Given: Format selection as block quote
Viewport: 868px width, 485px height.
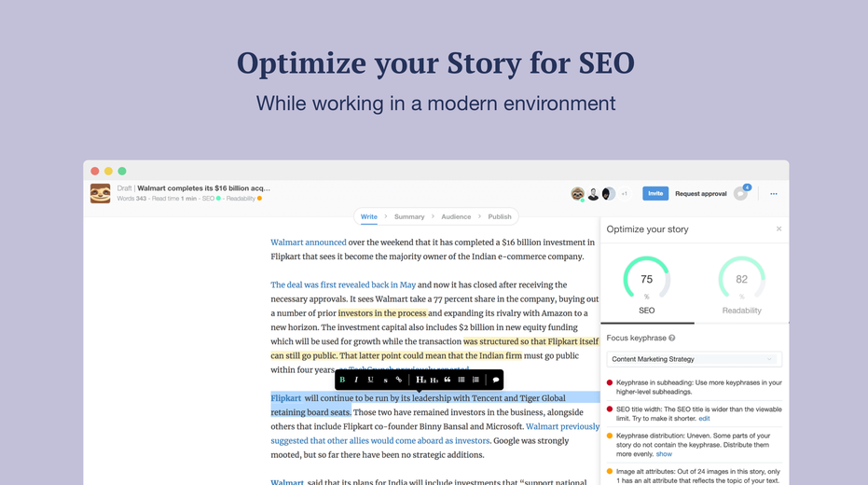Looking at the screenshot, I should [448, 380].
